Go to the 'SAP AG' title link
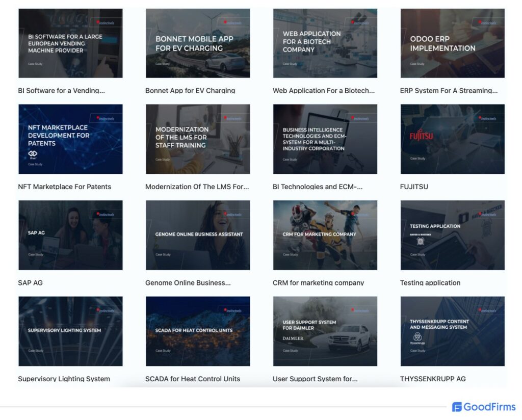The height and width of the screenshot is (420, 522). pyautogui.click(x=30, y=283)
